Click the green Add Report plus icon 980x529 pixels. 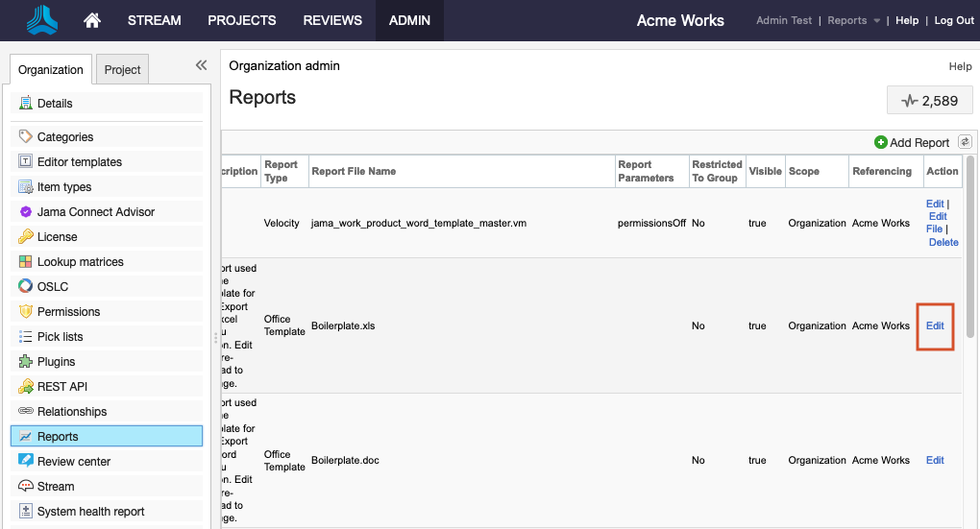click(881, 142)
